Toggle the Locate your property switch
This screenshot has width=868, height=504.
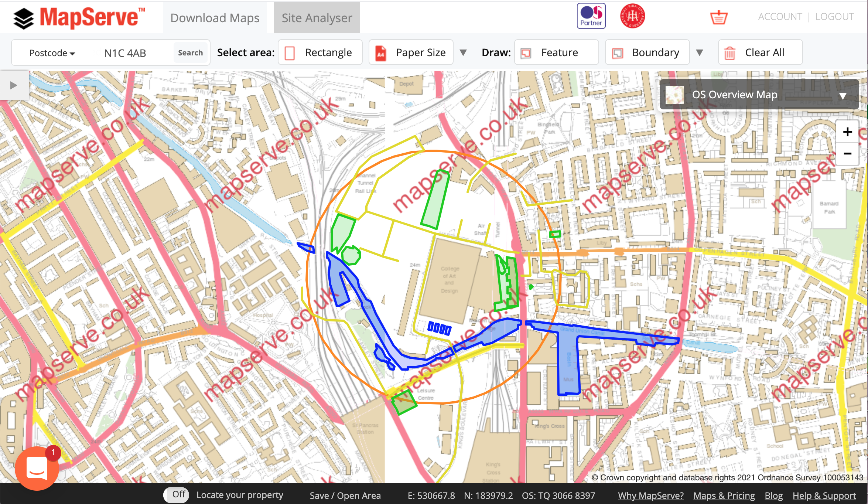[x=176, y=494]
